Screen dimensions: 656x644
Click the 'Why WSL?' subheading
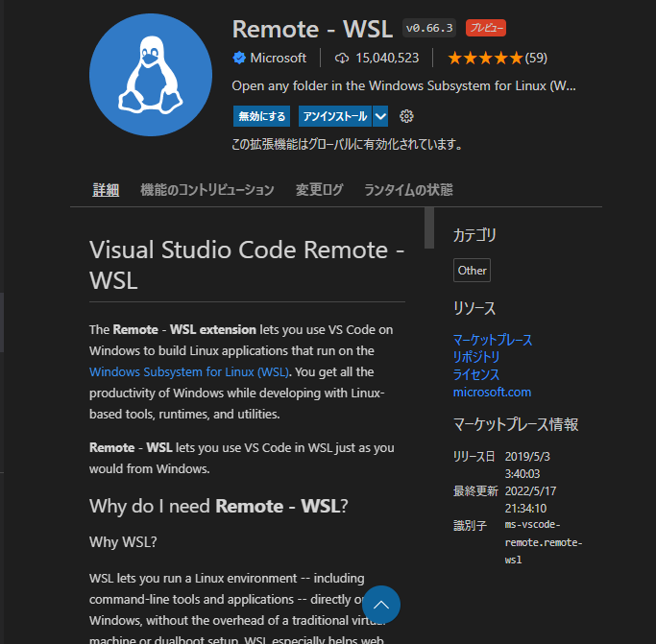(x=123, y=542)
